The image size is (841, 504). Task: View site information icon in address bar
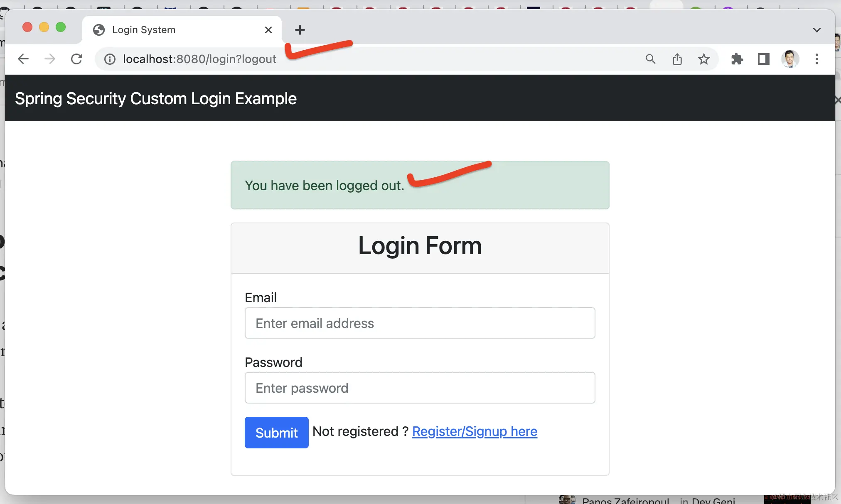(110, 59)
